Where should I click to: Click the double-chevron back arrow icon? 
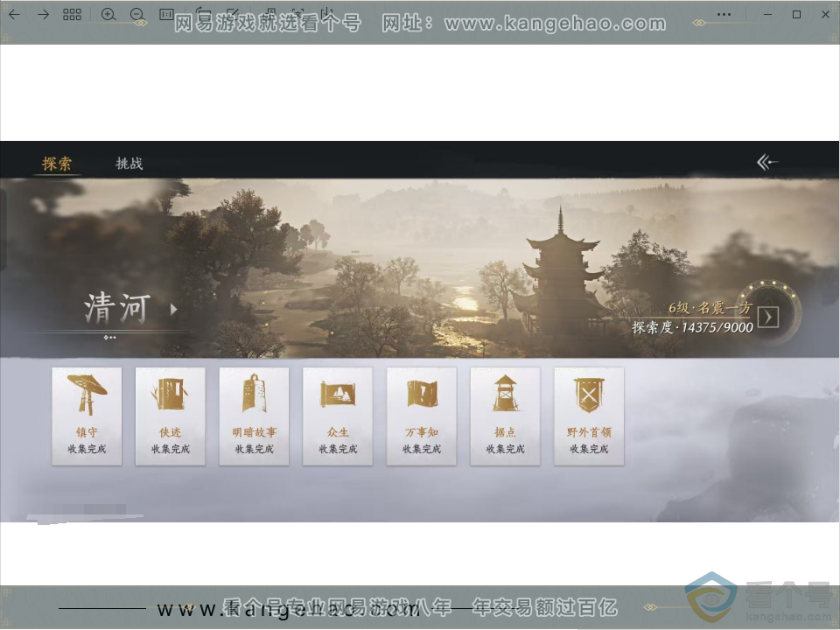767,162
